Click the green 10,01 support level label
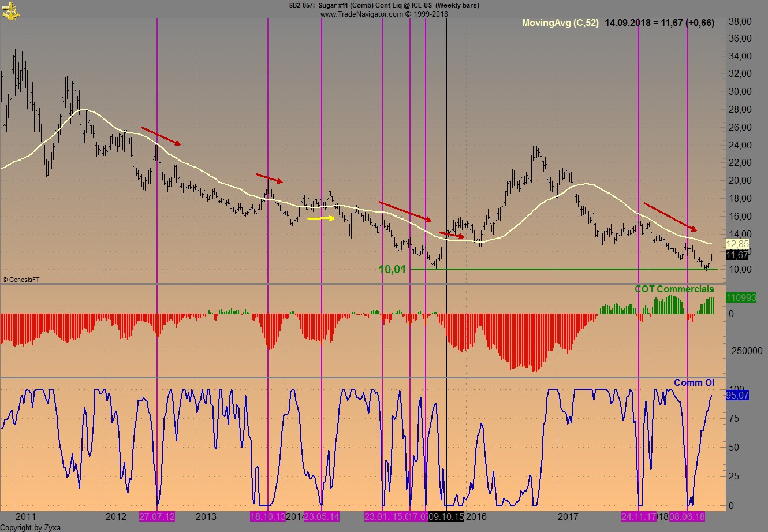 click(392, 269)
